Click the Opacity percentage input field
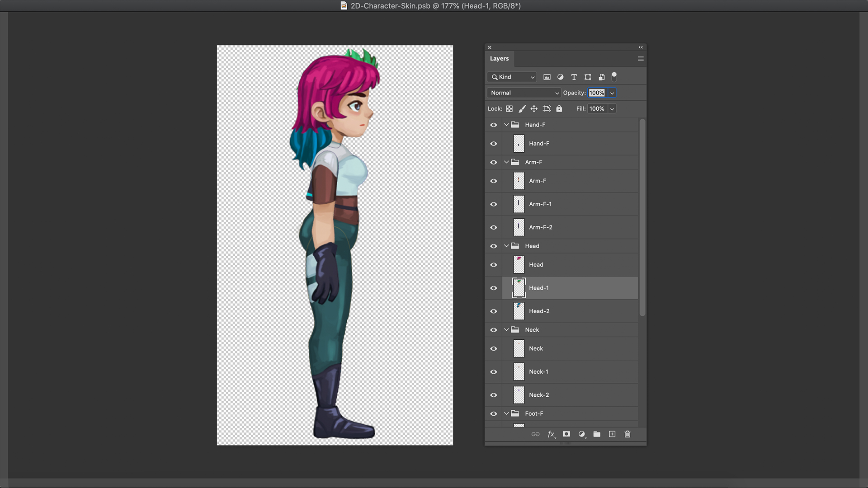This screenshot has width=868, height=488. click(597, 92)
